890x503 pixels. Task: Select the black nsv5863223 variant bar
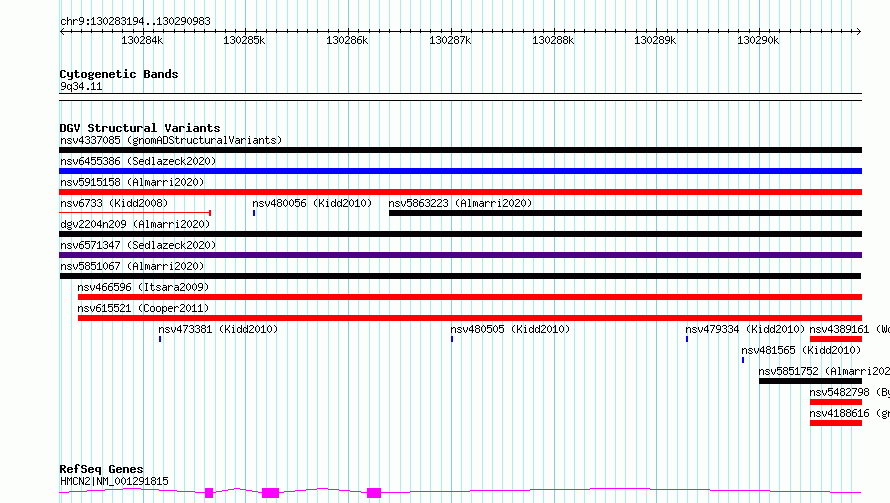625,213
